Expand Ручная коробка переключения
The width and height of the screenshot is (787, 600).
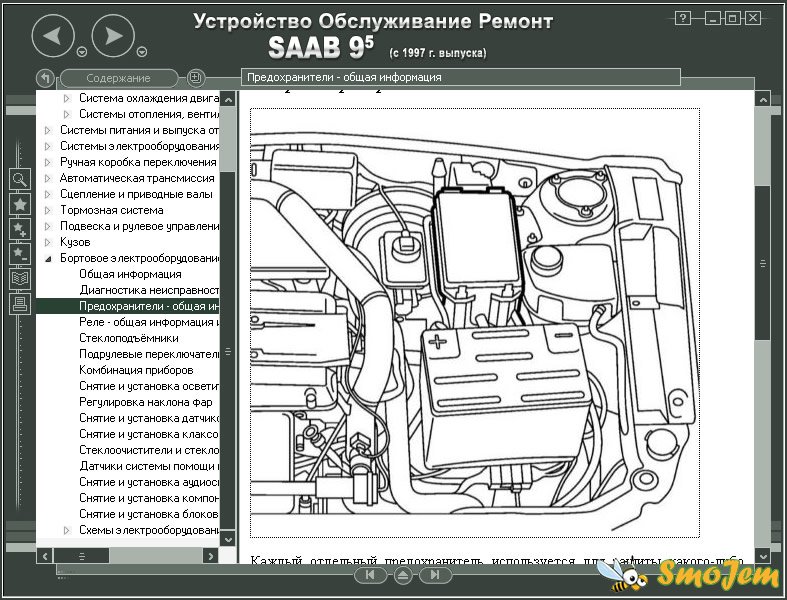point(48,163)
